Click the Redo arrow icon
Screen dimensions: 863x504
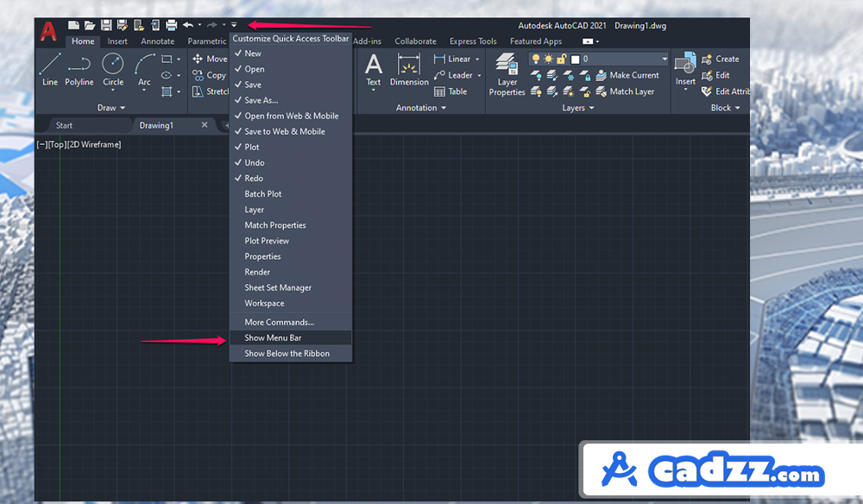pos(212,25)
